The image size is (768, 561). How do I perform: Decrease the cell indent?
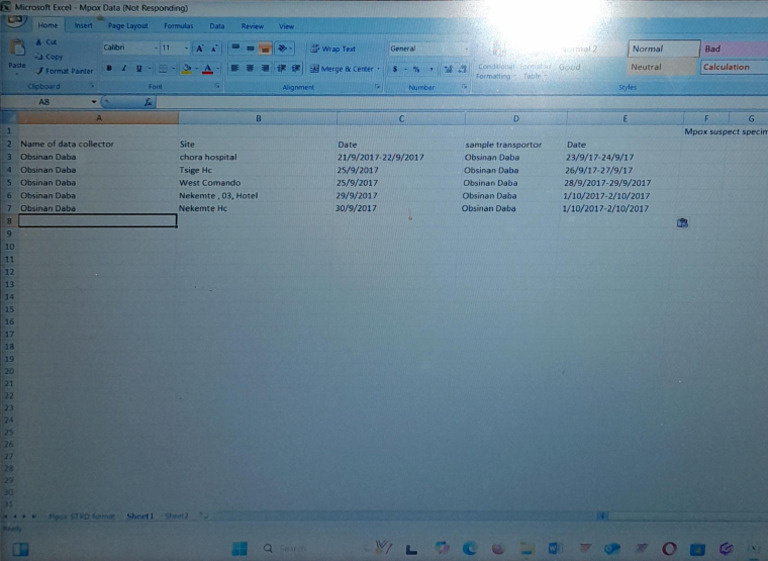(281, 68)
